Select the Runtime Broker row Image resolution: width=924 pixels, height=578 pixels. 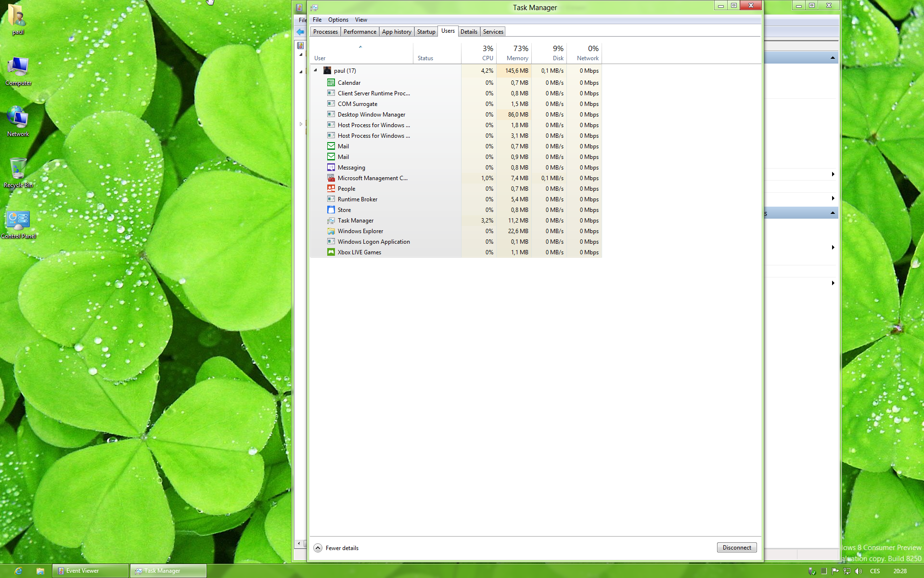pos(456,199)
